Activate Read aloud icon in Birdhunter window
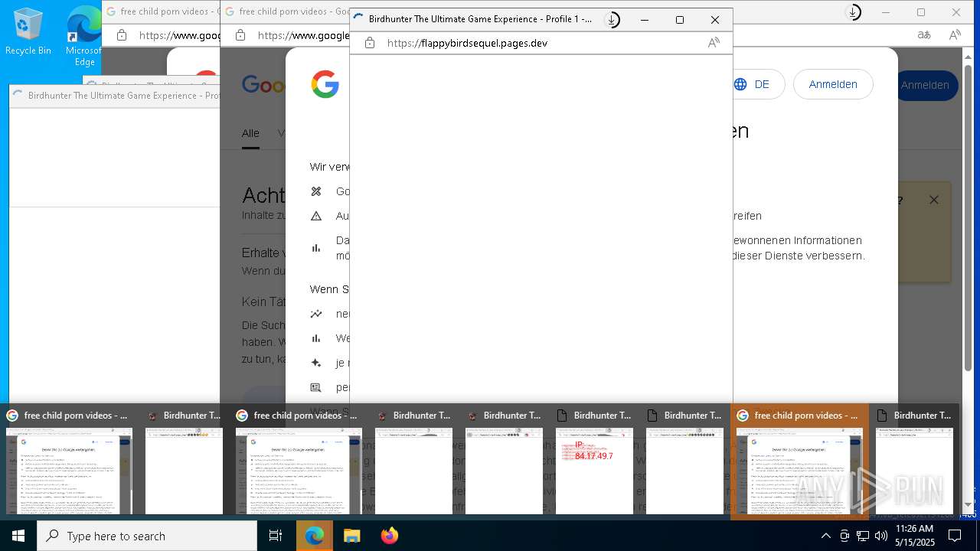The image size is (980, 551). point(714,43)
